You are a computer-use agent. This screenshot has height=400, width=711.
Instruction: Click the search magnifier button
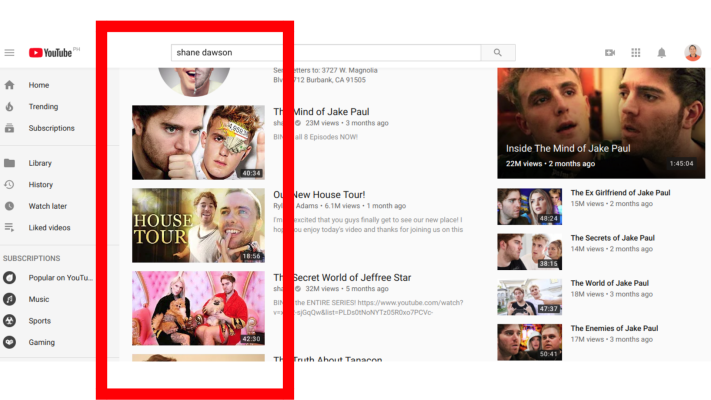(498, 53)
